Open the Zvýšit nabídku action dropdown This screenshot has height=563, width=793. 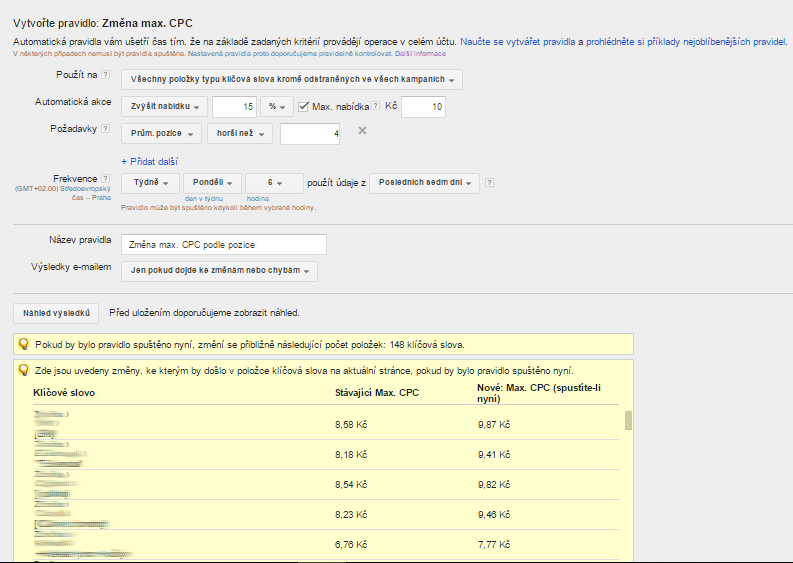[164, 106]
